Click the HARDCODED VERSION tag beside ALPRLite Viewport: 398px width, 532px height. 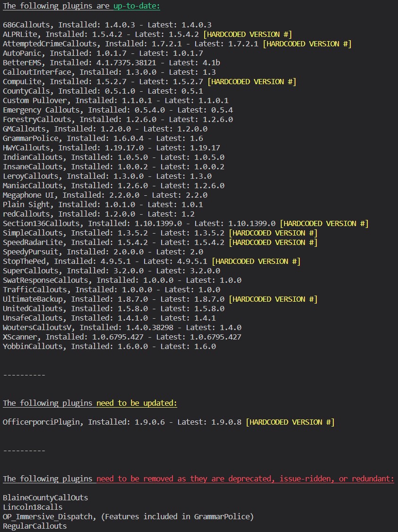click(247, 34)
